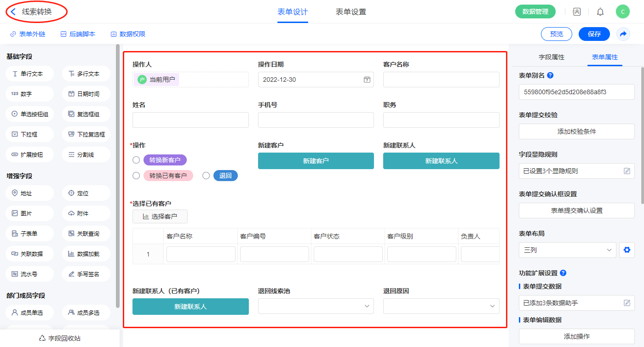Click the help icon next to 表单别名
Screen dimensions: 644x347
(x=550, y=75)
